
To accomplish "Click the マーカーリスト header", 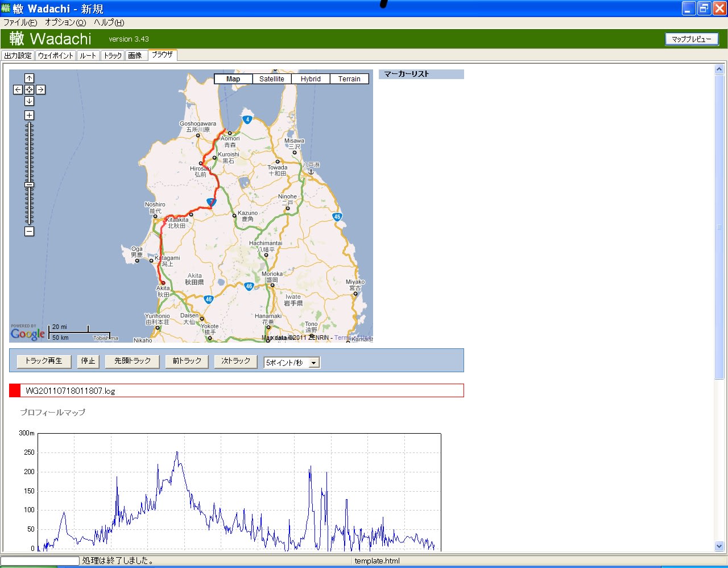I will click(x=421, y=74).
